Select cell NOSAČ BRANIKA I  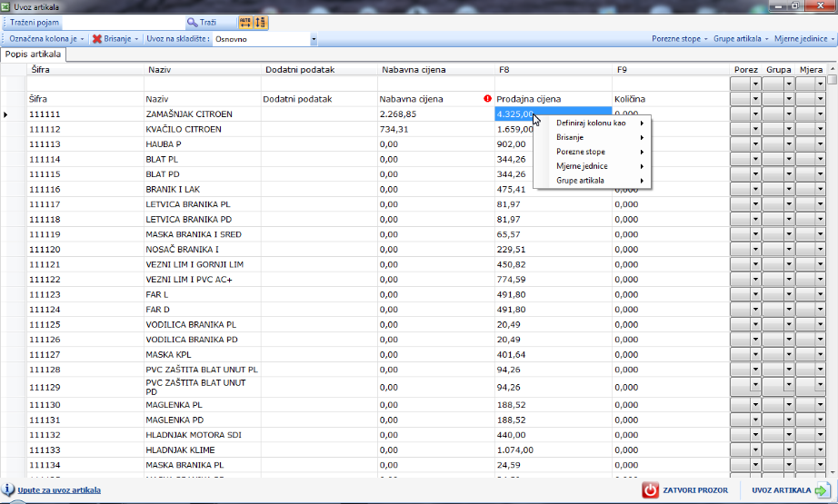click(202, 250)
